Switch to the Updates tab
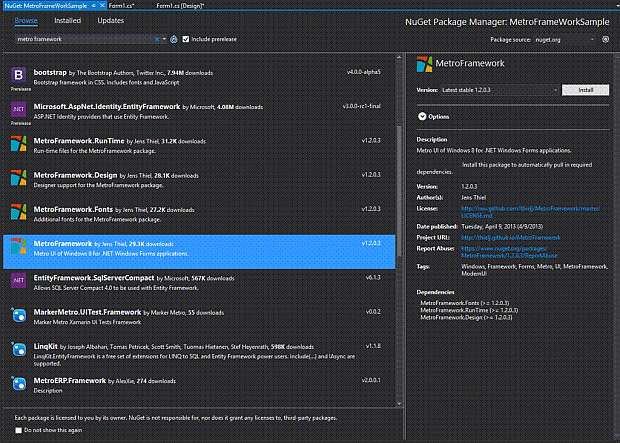Screen dimensions: 620x443 [x=111, y=20]
